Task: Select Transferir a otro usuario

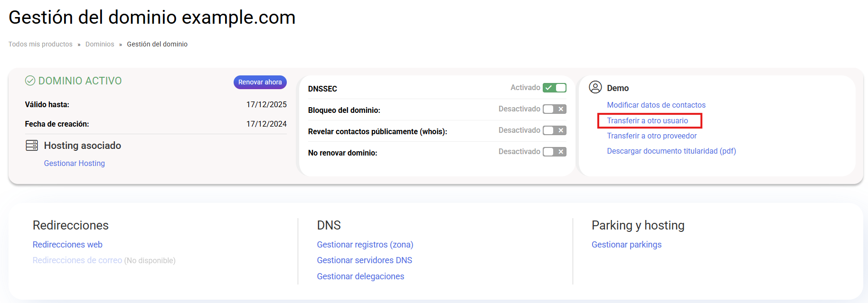Action: coord(647,121)
